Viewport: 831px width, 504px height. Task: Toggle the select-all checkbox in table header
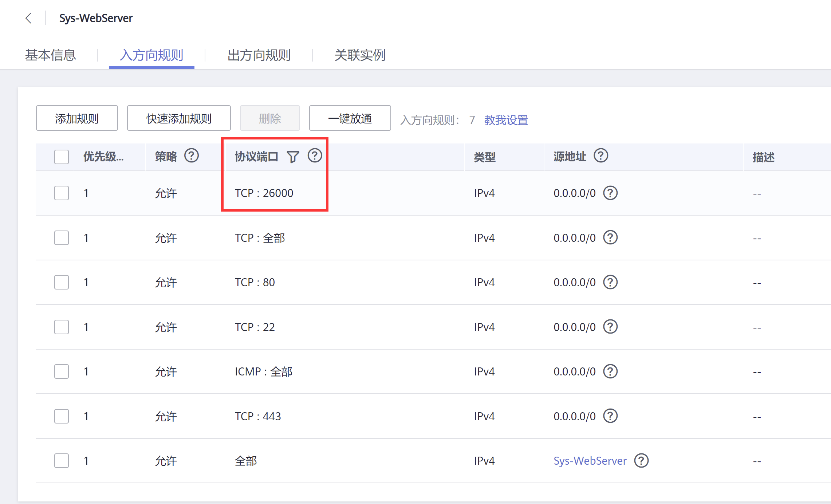pos(62,157)
